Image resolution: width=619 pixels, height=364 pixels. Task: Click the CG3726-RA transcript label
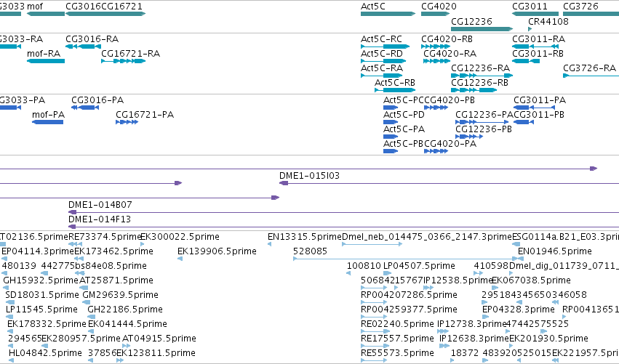click(x=589, y=68)
